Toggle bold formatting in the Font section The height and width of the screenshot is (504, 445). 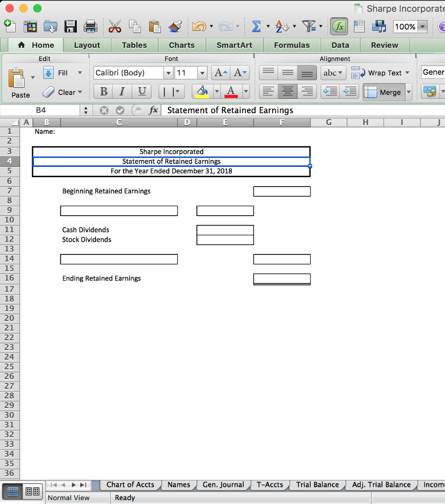point(103,92)
